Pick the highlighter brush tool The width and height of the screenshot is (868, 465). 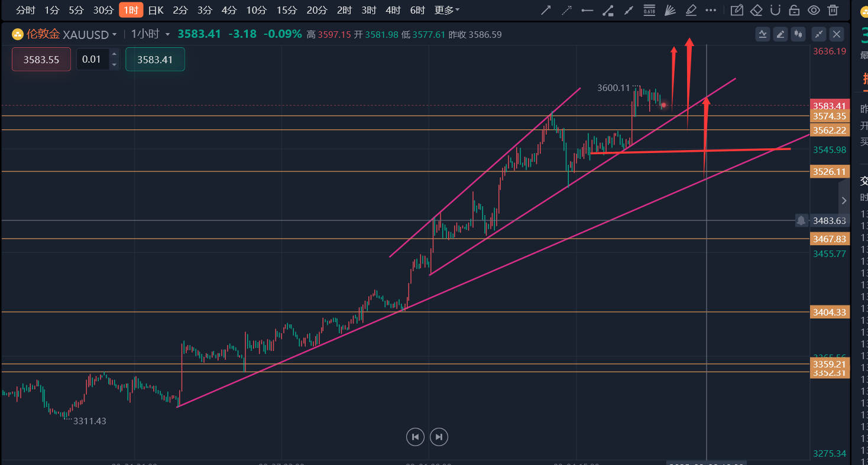[690, 10]
